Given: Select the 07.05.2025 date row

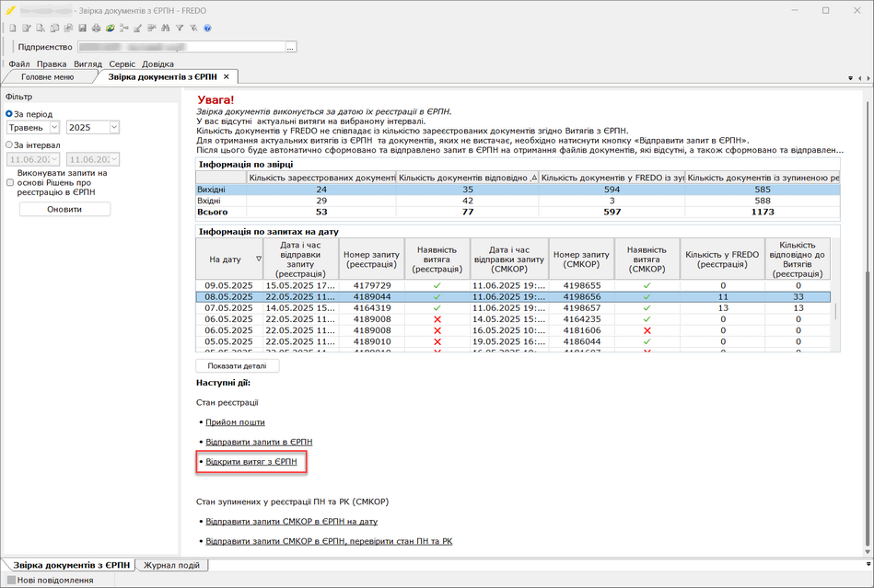Looking at the screenshot, I should (513, 308).
